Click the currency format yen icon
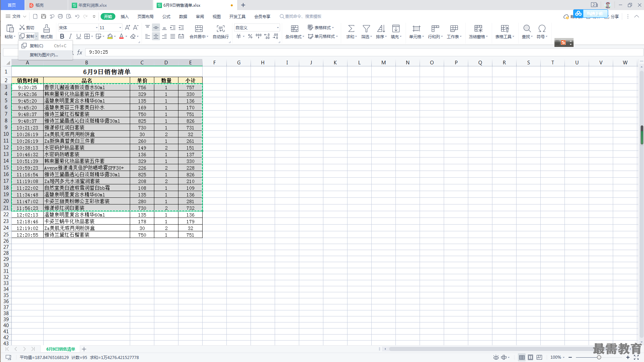 coord(238,36)
